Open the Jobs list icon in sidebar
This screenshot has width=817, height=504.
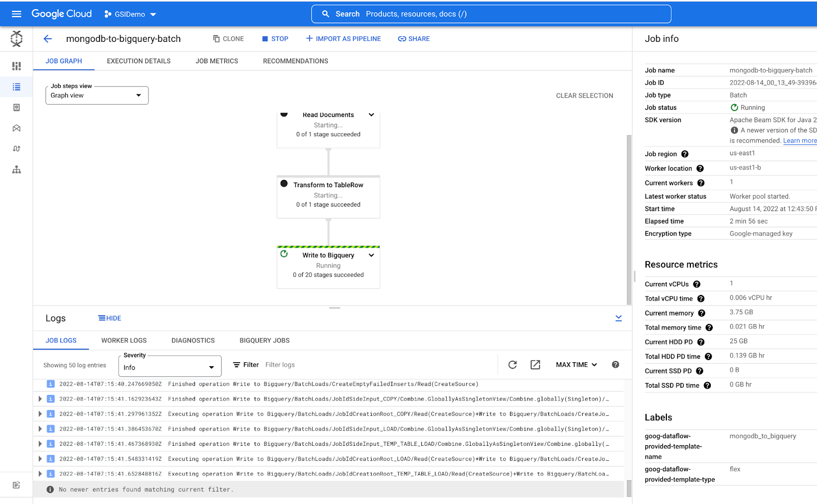[x=16, y=87]
